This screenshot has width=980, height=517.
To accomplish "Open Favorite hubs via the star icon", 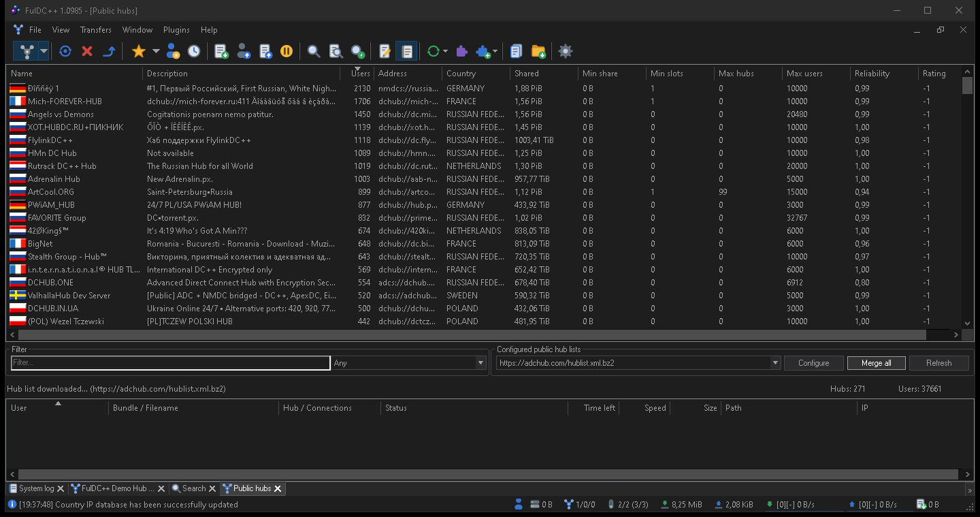I will pyautogui.click(x=138, y=51).
